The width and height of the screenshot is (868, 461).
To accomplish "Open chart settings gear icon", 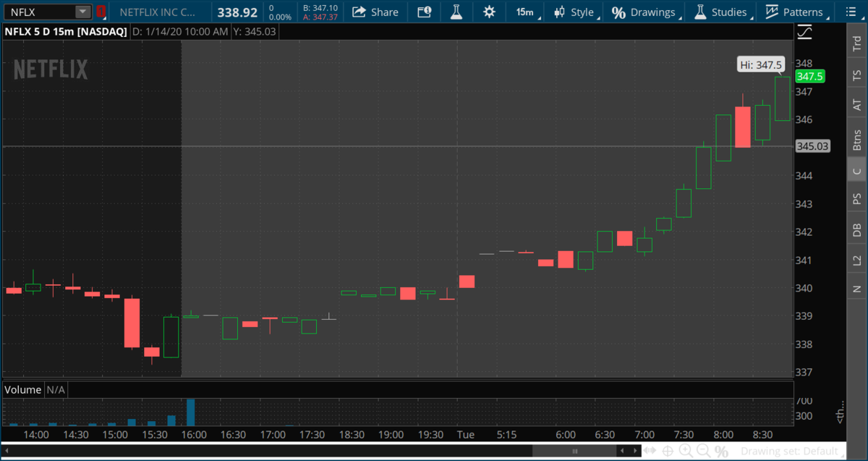I will point(490,12).
